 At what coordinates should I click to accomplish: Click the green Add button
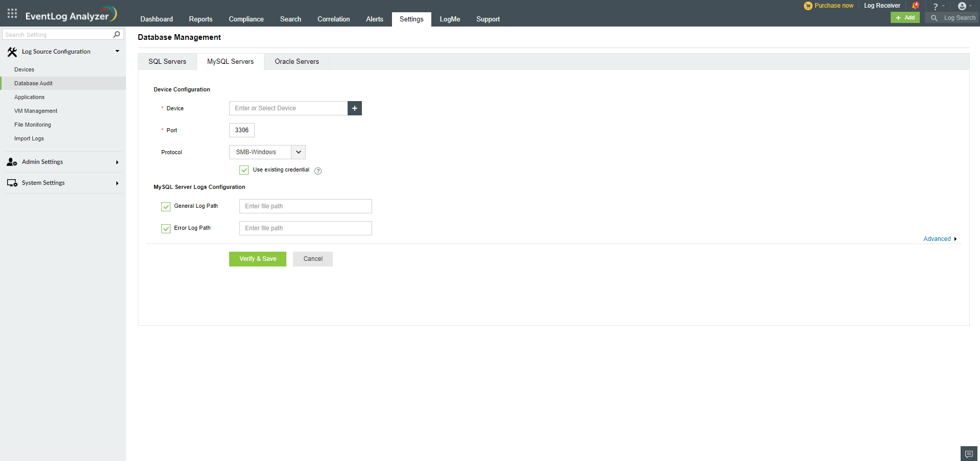(905, 18)
